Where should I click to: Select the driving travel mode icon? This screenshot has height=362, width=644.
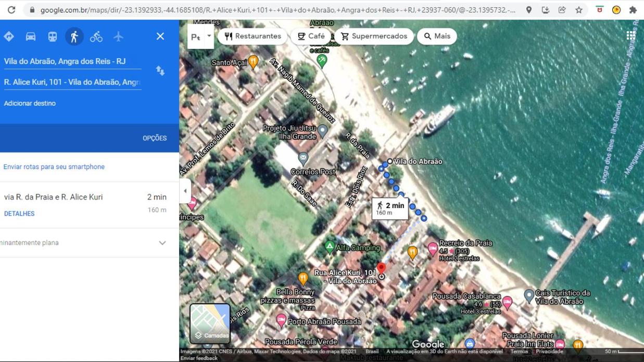[x=31, y=36]
